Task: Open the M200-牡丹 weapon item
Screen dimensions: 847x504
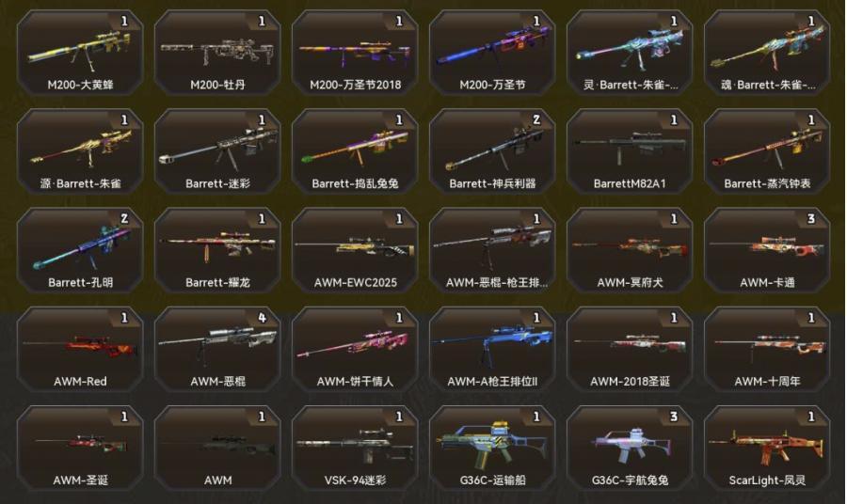Action: pyautogui.click(x=217, y=53)
